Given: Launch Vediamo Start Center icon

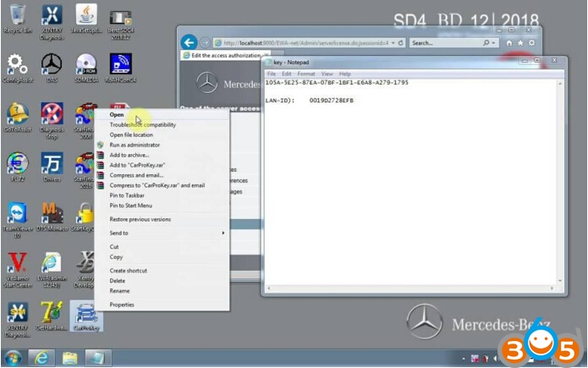Looking at the screenshot, I should coord(17,270).
